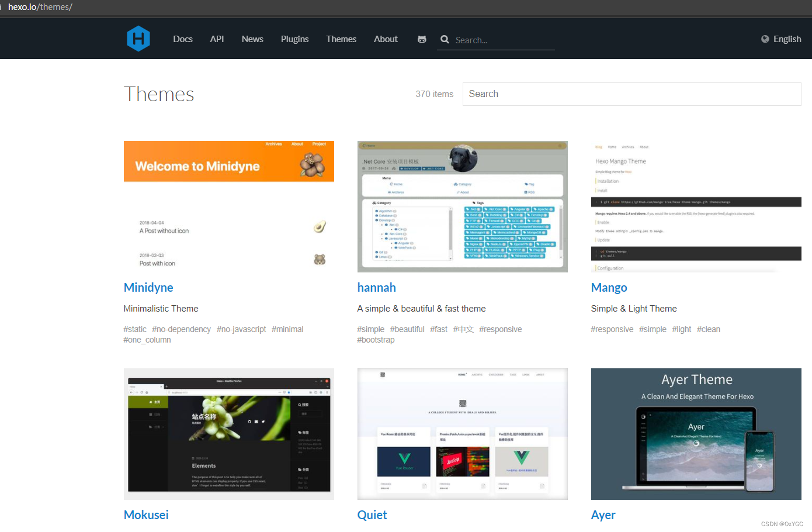
Task: Filter by the #no-dependency tag
Action: pos(181,329)
